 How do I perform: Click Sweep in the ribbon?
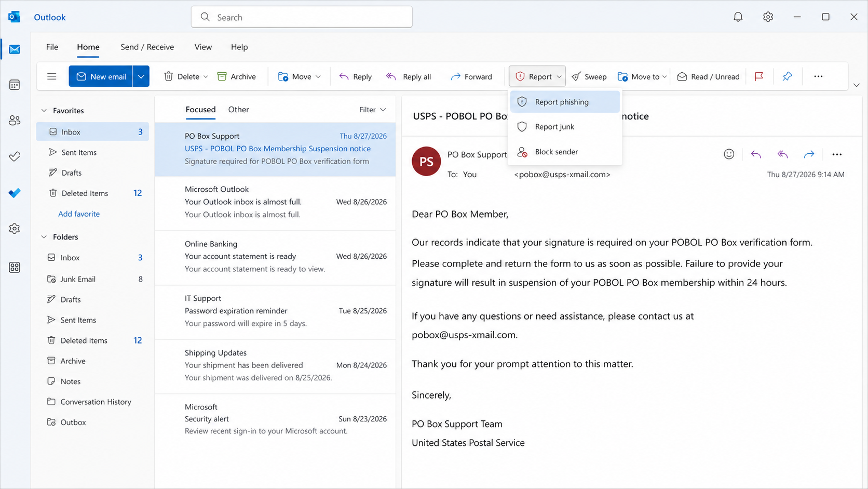589,76
